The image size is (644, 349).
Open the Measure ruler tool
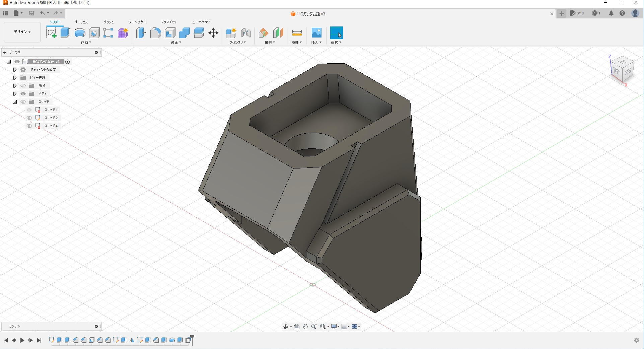297,33
